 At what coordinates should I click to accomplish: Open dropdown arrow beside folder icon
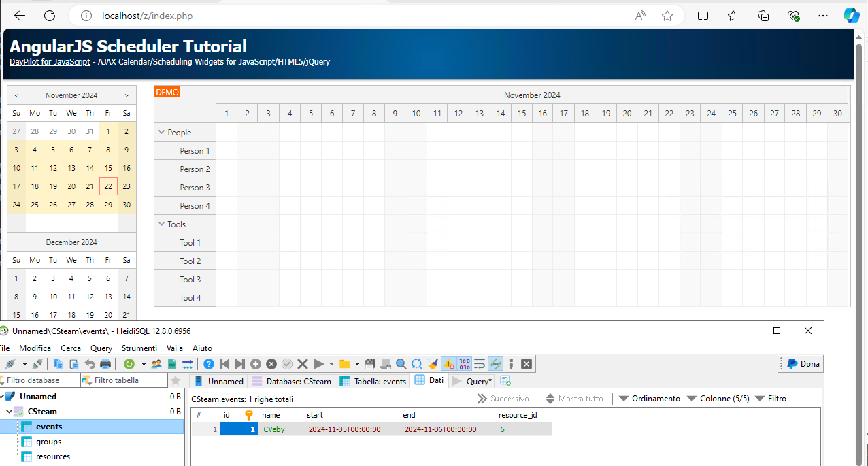357,364
